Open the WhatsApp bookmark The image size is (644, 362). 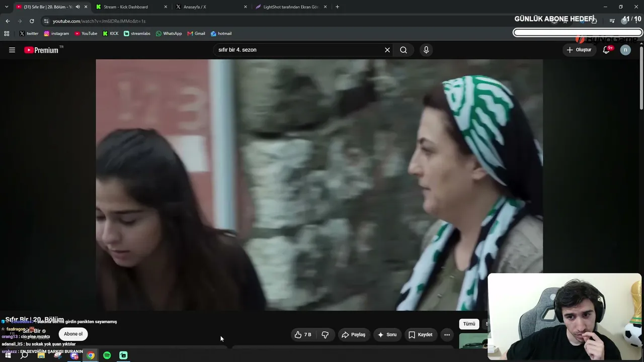pos(169,34)
